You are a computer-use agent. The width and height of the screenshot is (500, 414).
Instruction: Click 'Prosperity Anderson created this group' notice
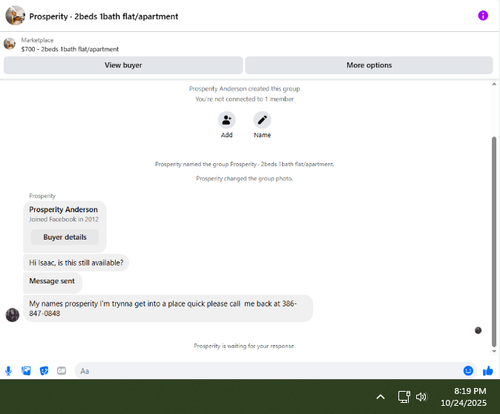pyautogui.click(x=244, y=89)
